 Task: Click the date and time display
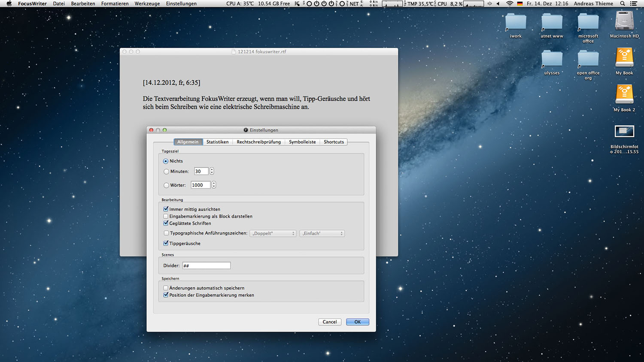pyautogui.click(x=547, y=3)
